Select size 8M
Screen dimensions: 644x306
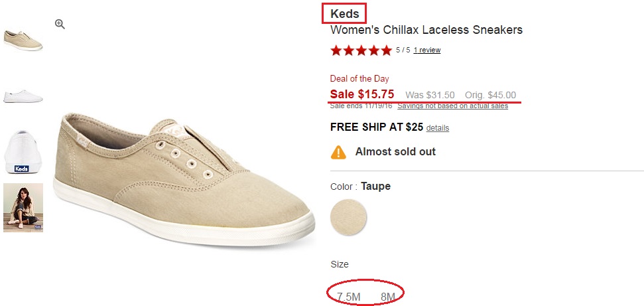pyautogui.click(x=388, y=297)
